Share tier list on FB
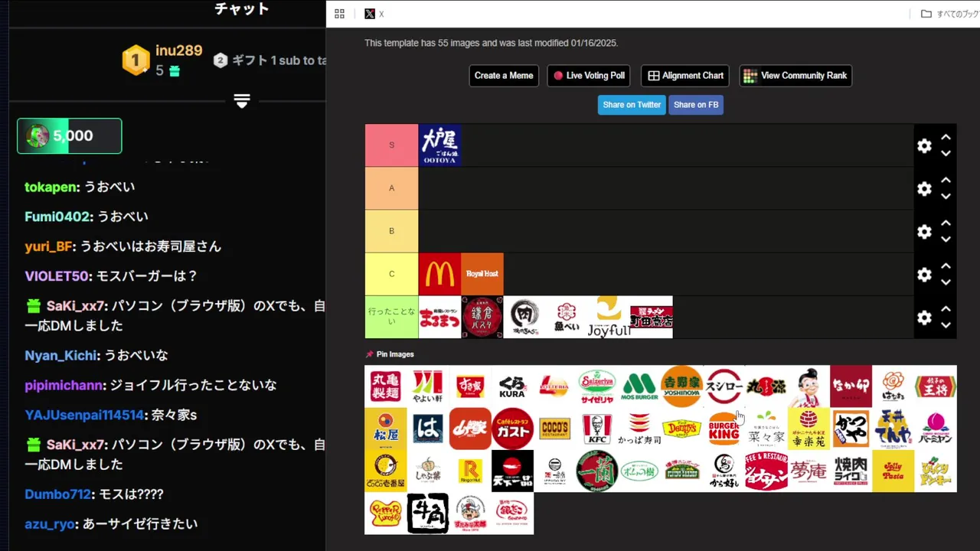Image resolution: width=980 pixels, height=551 pixels. click(696, 105)
